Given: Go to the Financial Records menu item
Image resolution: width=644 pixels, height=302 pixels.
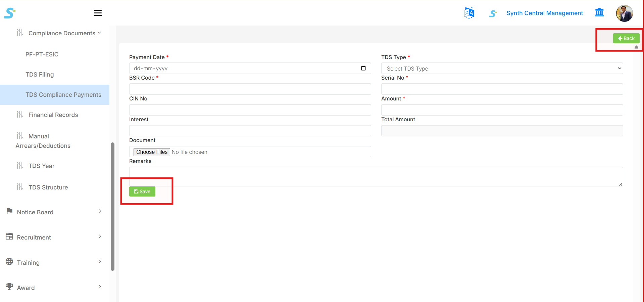Looking at the screenshot, I should (53, 115).
